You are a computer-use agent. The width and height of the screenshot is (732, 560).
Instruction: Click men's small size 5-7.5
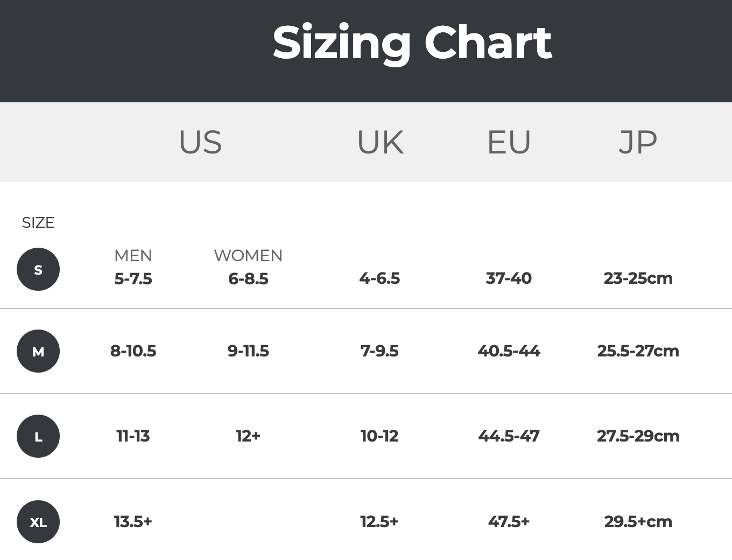click(x=133, y=278)
